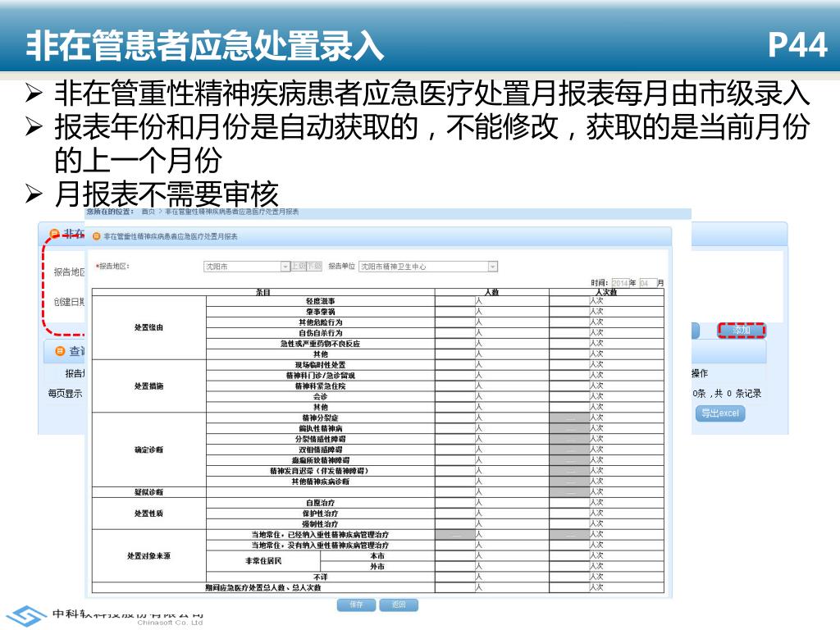Open the 报告单位 dropdown showing 沈阳市精神卫生中心
The image size is (840, 630).
(x=428, y=267)
